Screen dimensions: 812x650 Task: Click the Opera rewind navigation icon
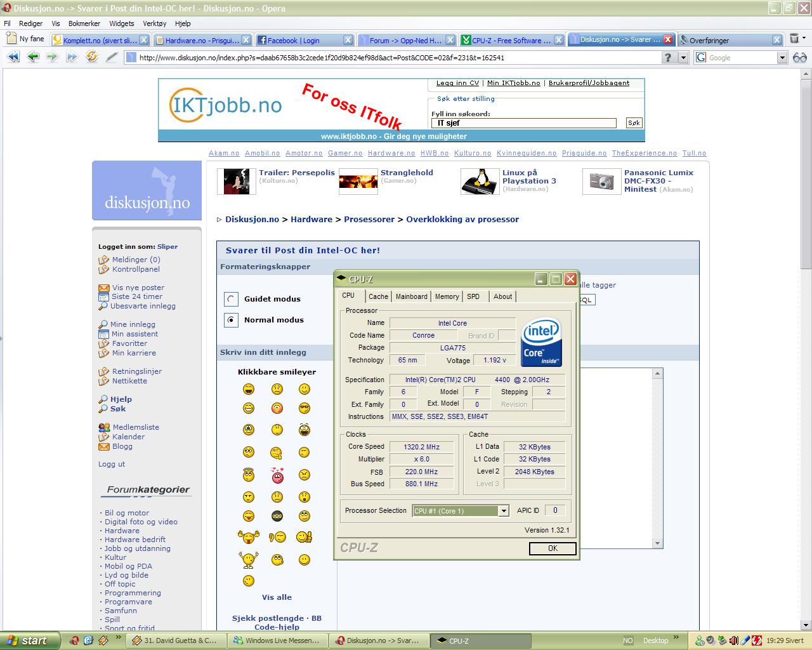(x=13, y=57)
